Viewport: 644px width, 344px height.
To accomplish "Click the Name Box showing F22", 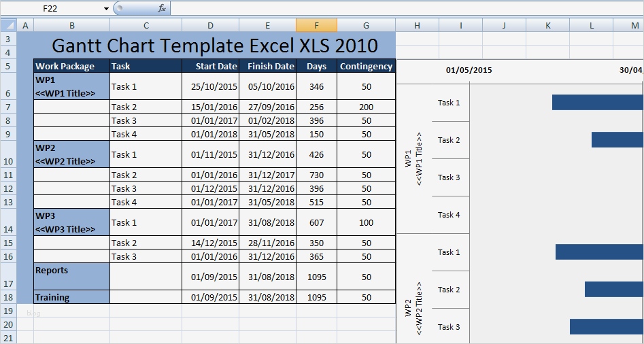I will pyautogui.click(x=50, y=8).
